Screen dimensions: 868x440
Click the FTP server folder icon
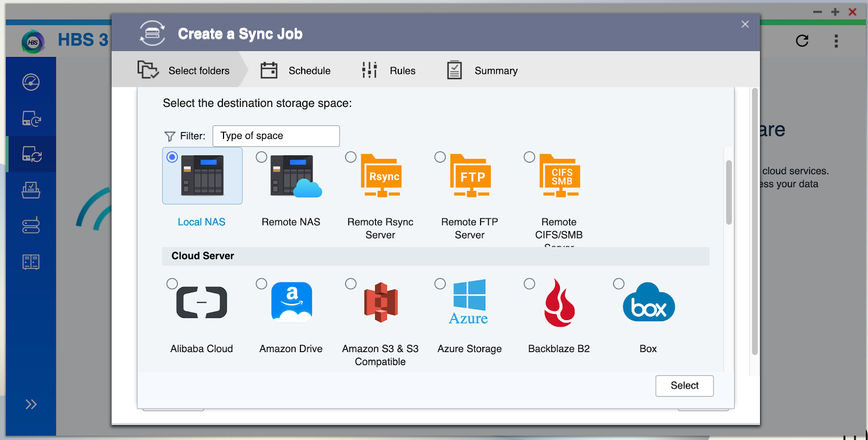click(470, 176)
